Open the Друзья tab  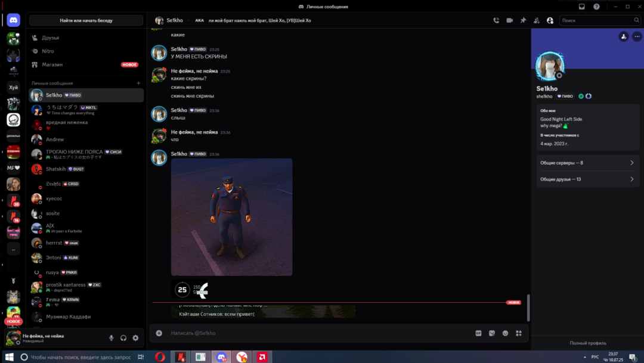86,38
